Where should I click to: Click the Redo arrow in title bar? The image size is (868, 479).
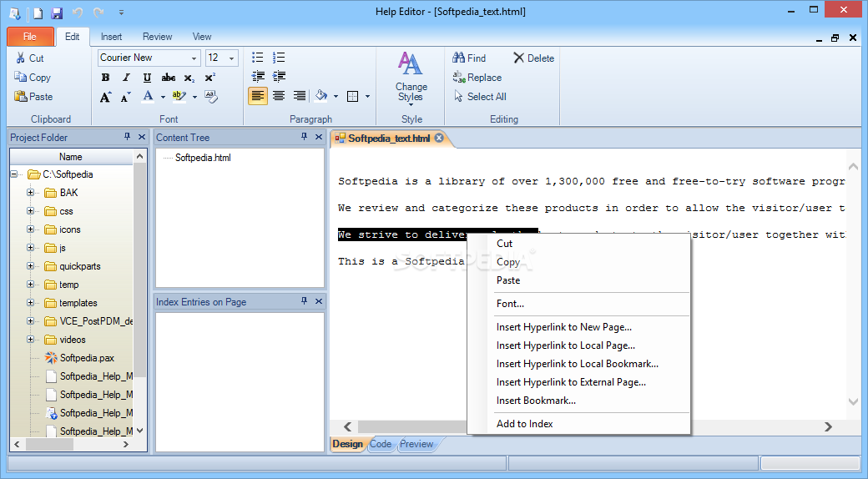pos(98,13)
